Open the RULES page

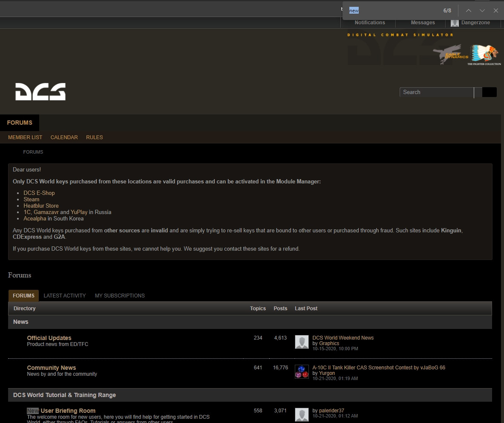pos(95,137)
